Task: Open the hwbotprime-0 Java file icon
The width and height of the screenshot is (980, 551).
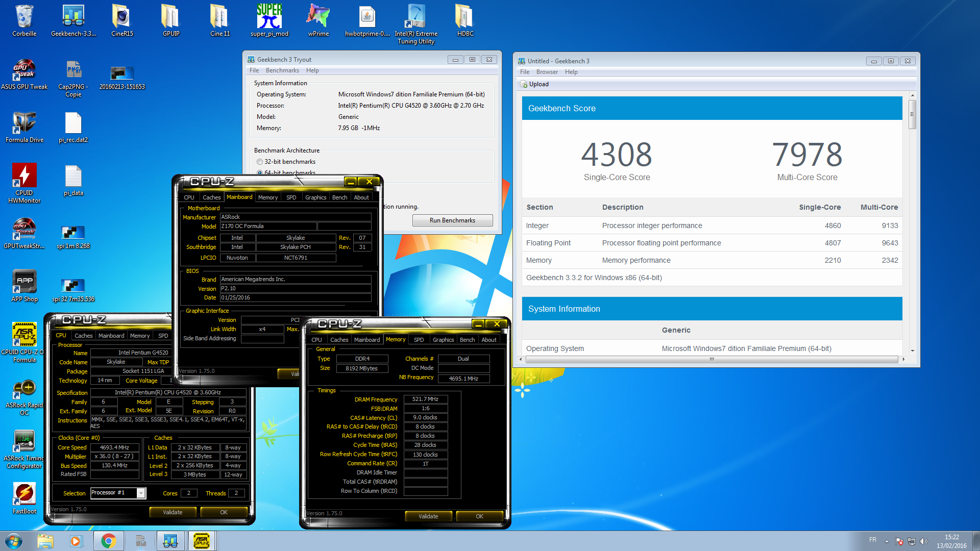Action: click(367, 20)
